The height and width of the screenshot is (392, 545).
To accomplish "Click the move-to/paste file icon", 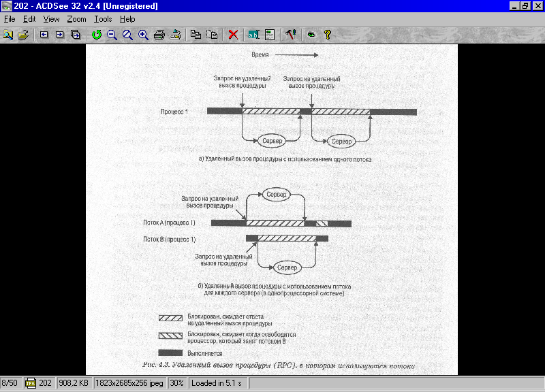I will pyautogui.click(x=212, y=35).
